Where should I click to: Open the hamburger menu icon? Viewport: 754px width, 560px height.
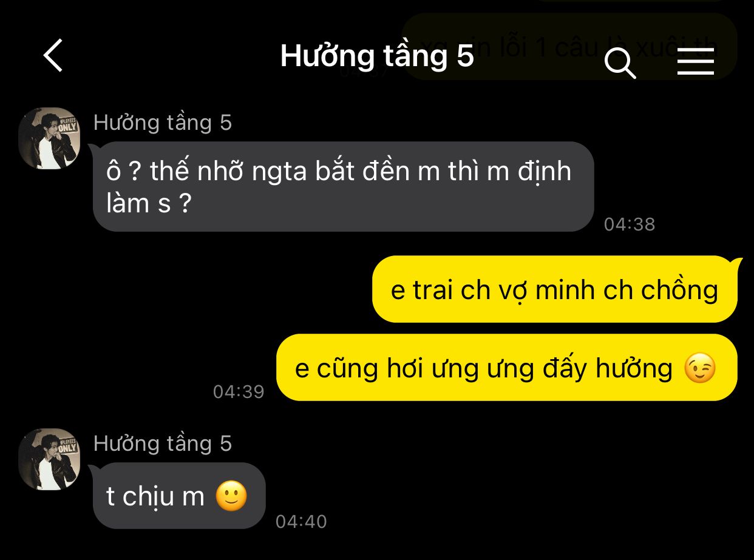(x=696, y=62)
